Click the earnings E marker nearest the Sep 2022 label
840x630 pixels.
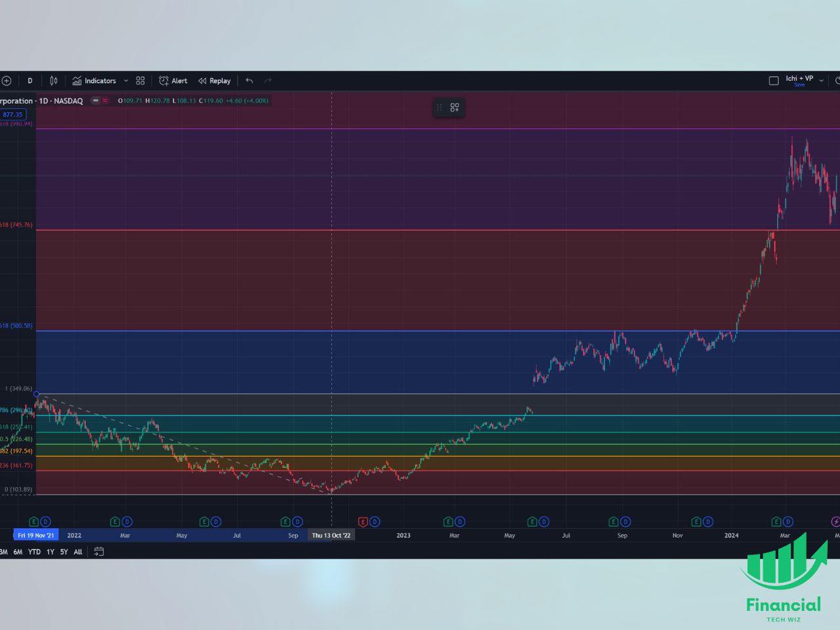pyautogui.click(x=285, y=522)
